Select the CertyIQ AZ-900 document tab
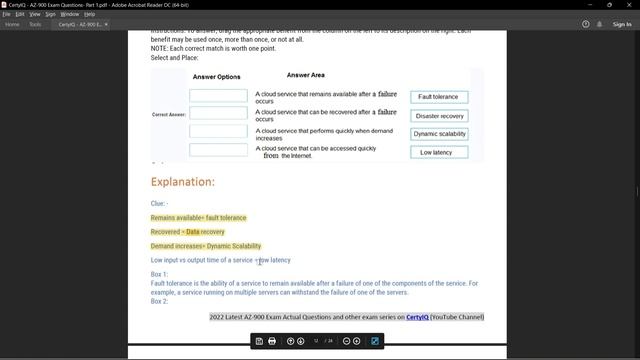This screenshot has height=360, width=640. point(80,24)
